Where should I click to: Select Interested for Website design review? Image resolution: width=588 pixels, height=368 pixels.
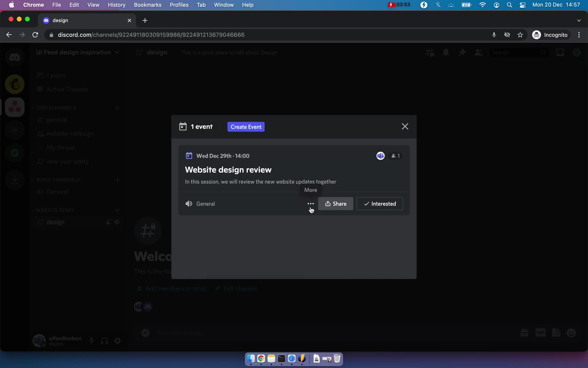[379, 204]
